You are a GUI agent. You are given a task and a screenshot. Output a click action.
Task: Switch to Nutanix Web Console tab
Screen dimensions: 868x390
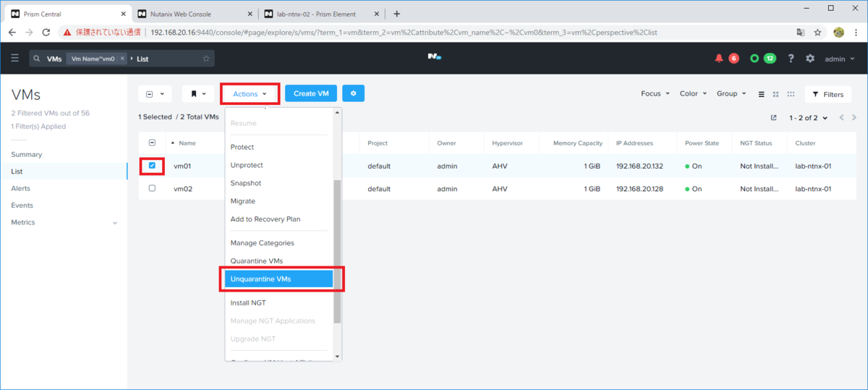195,13
